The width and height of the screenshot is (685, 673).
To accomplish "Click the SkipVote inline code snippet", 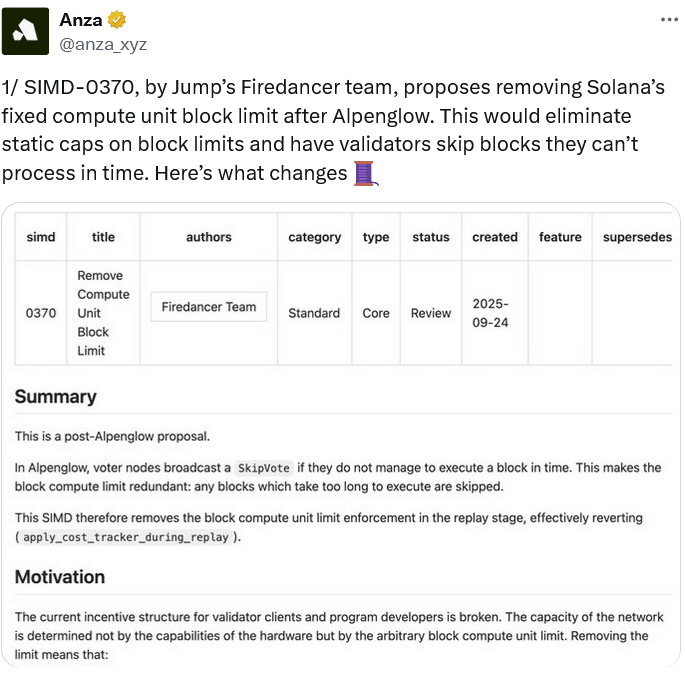I will [x=263, y=468].
